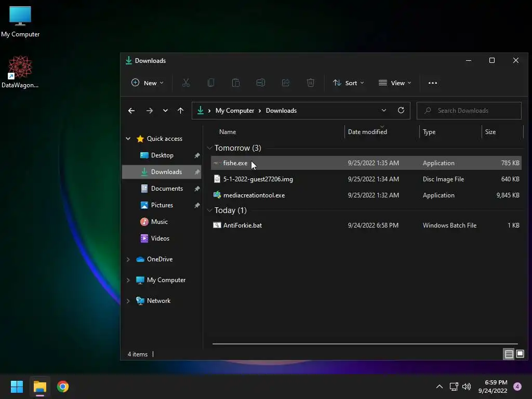
Task: Click the Disc Image File type cell
Action: 443,179
